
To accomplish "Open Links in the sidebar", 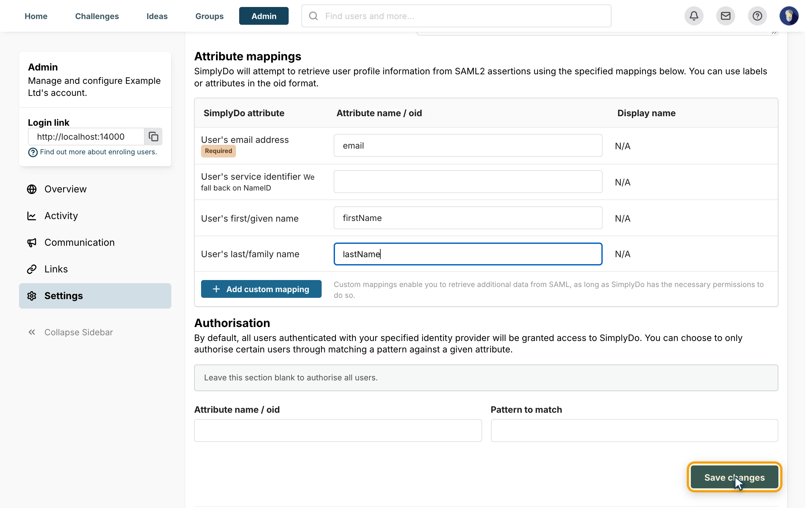I will pyautogui.click(x=95, y=269).
